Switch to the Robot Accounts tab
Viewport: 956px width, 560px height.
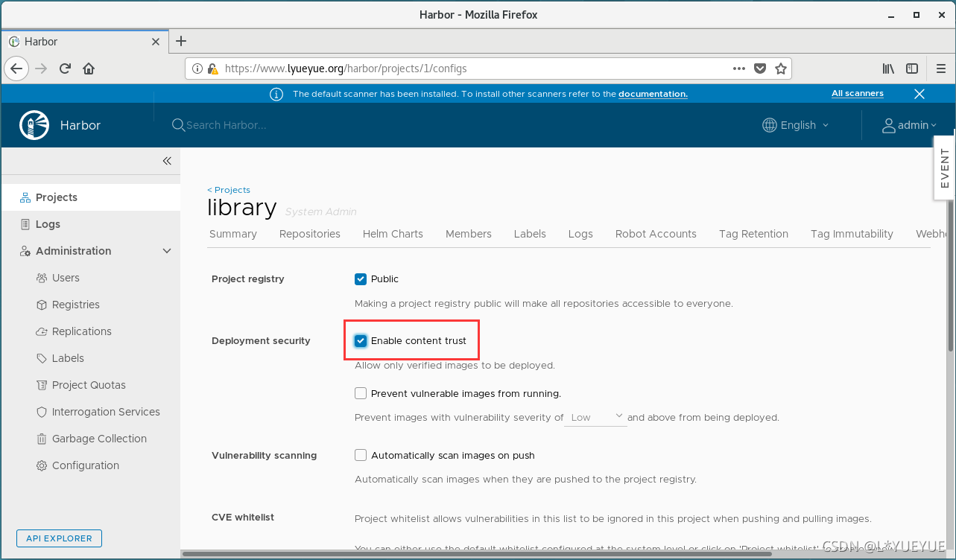coord(656,234)
